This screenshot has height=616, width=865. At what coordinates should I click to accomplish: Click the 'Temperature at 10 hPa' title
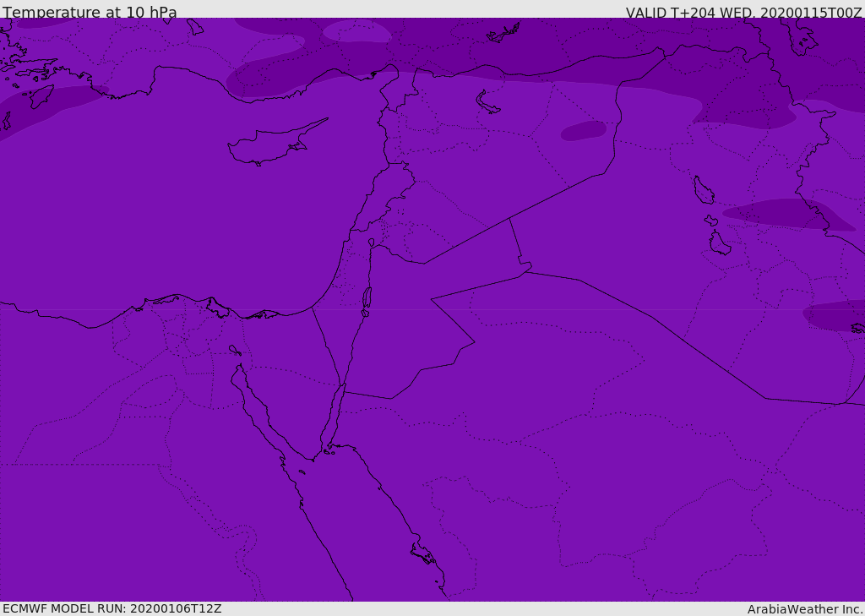90,12
